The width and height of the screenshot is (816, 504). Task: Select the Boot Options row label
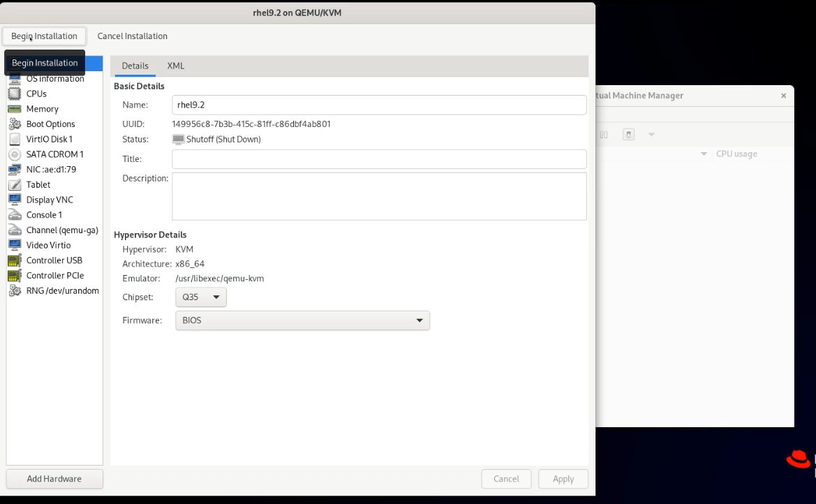(x=50, y=124)
